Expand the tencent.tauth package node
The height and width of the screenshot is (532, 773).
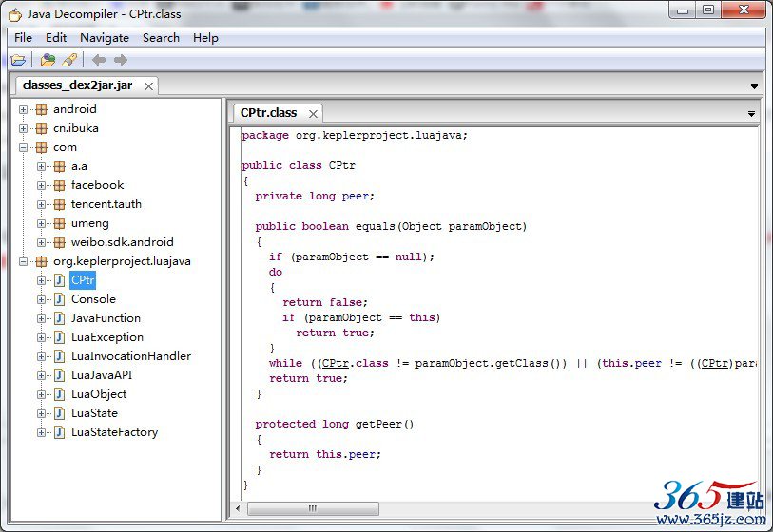42,204
